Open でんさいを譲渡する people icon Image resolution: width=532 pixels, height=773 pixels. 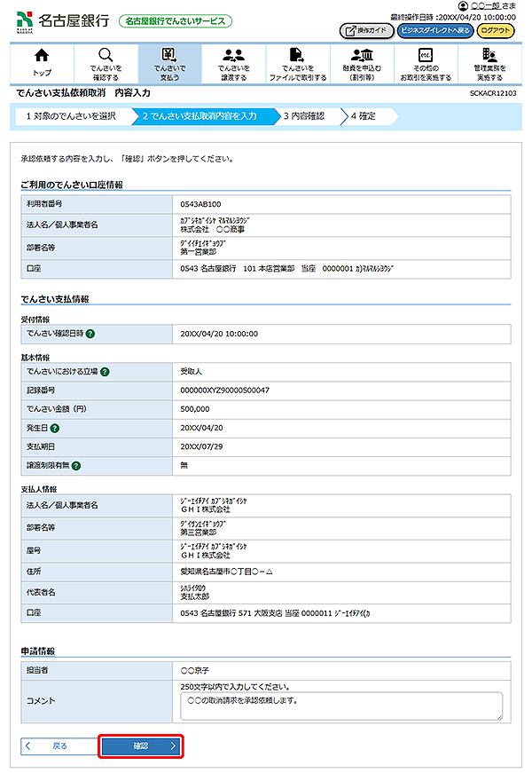coord(234,56)
